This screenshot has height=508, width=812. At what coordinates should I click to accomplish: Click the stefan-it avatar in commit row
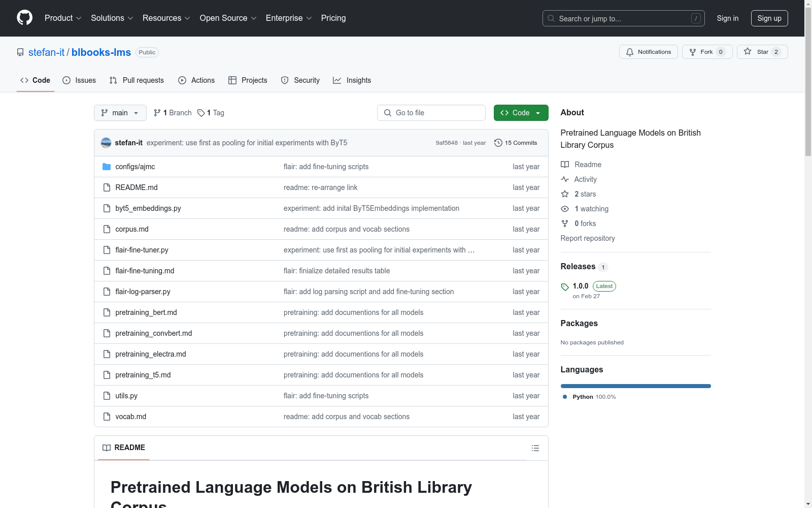coord(106,143)
